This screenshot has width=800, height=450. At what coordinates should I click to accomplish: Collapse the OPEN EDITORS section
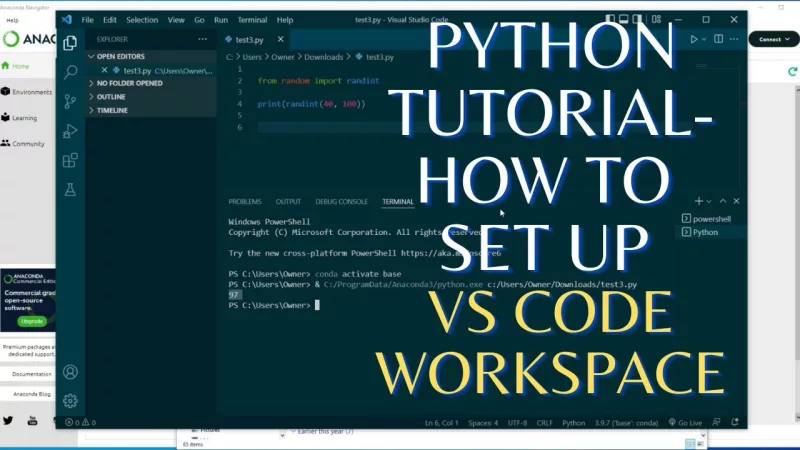coord(119,57)
